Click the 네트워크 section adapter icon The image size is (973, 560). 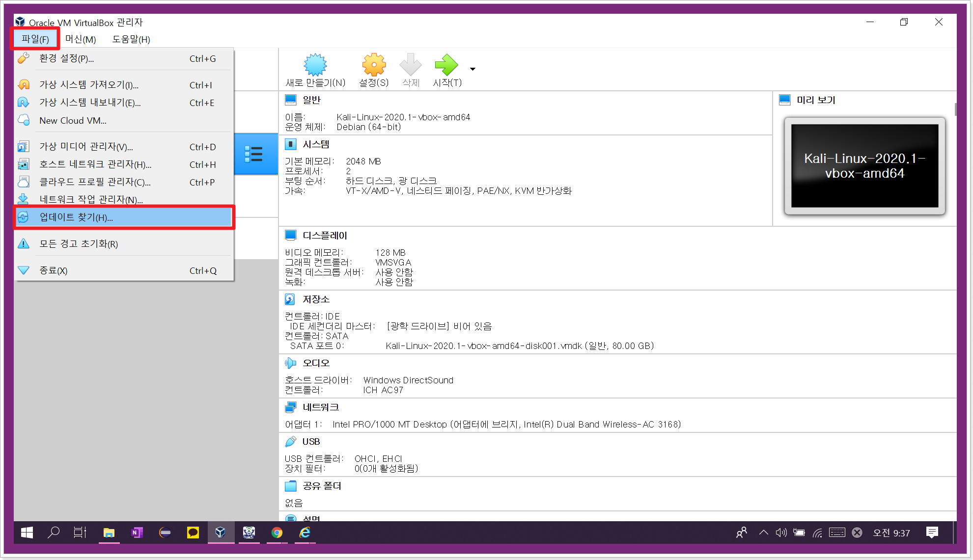tap(291, 407)
